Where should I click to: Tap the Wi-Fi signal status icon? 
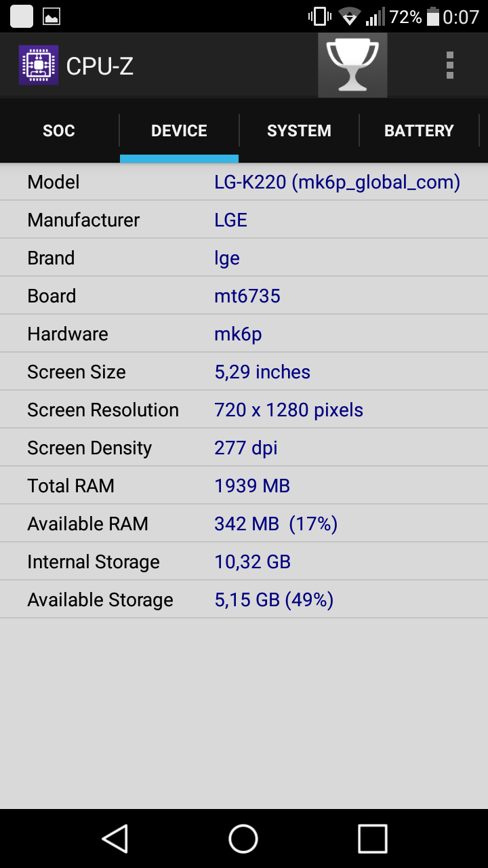tap(350, 17)
